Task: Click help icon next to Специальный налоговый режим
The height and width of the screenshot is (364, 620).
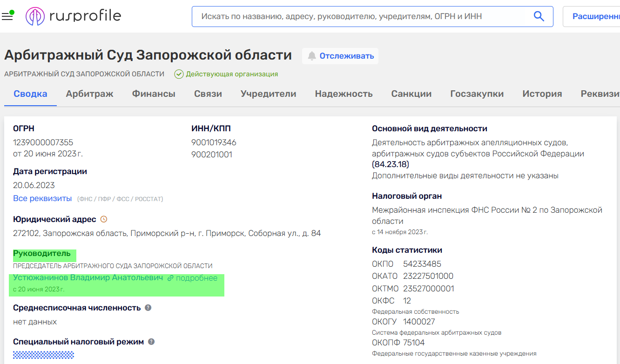Action: coord(151,342)
